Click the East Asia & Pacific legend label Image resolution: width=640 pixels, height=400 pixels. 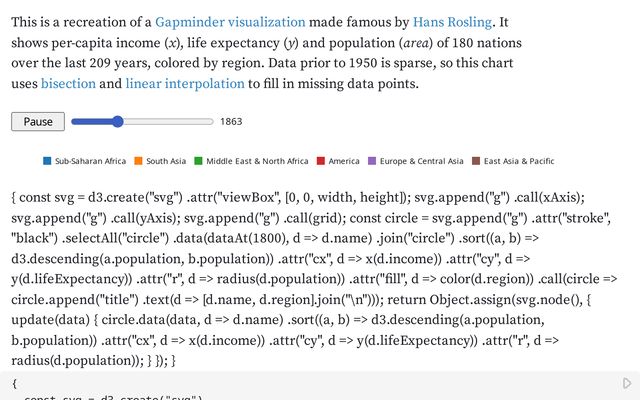(x=519, y=161)
